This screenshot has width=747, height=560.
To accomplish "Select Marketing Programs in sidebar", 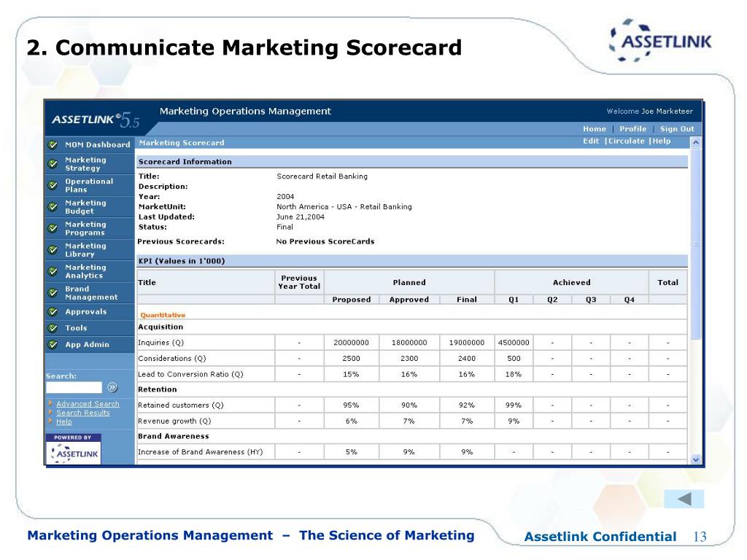I will pos(86,228).
